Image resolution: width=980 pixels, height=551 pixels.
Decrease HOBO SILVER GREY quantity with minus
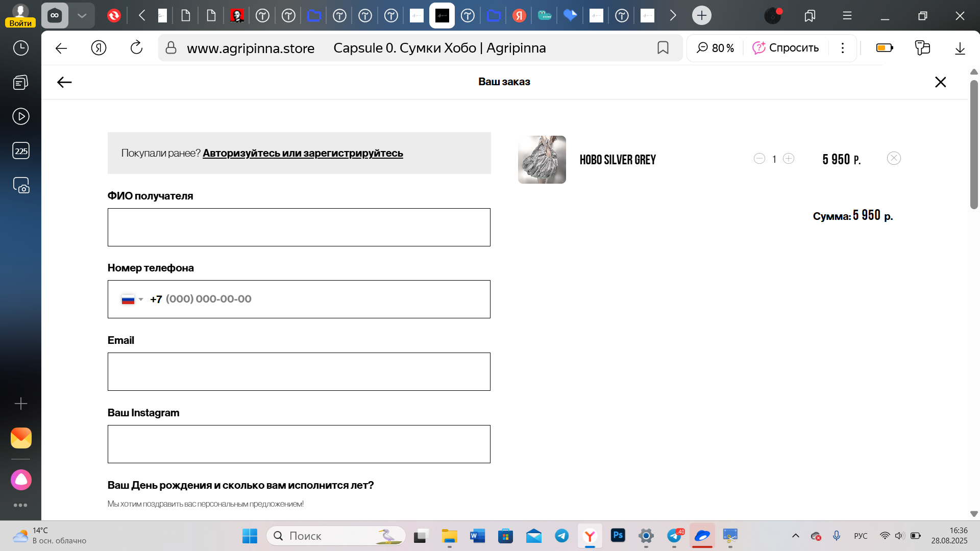point(759,159)
